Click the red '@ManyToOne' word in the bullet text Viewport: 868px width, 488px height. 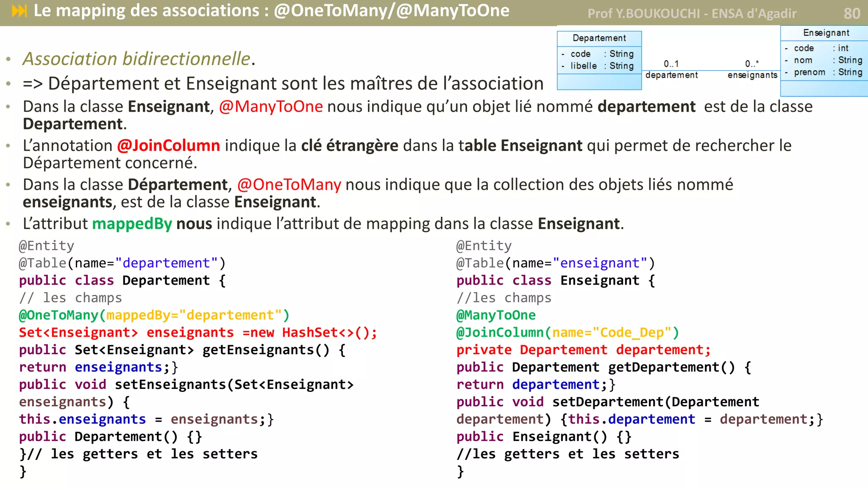coord(271,106)
